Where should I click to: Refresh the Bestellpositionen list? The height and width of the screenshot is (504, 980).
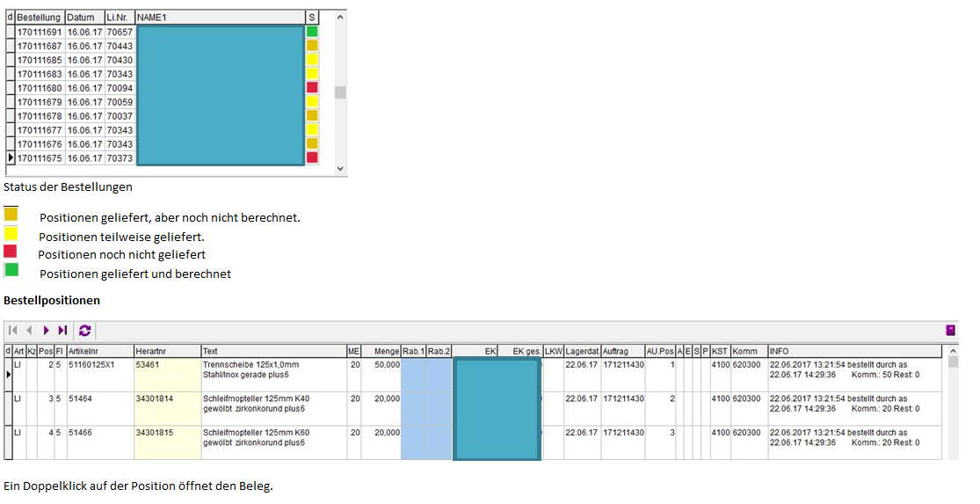tap(85, 331)
